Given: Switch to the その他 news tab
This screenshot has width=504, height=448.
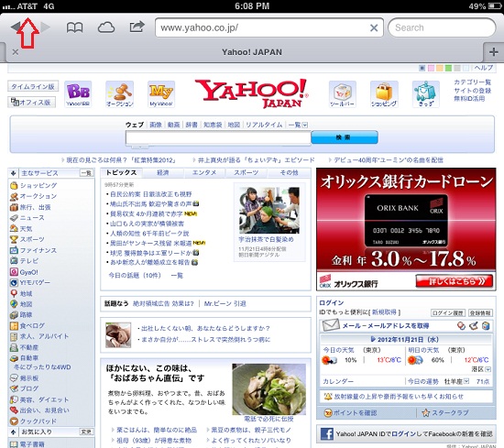Looking at the screenshot, I should (x=289, y=172).
